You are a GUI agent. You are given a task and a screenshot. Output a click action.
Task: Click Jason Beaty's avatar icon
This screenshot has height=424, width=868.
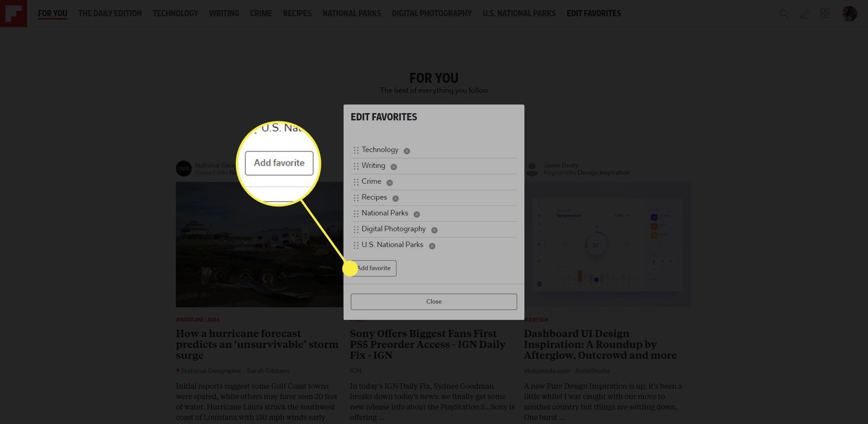532,169
